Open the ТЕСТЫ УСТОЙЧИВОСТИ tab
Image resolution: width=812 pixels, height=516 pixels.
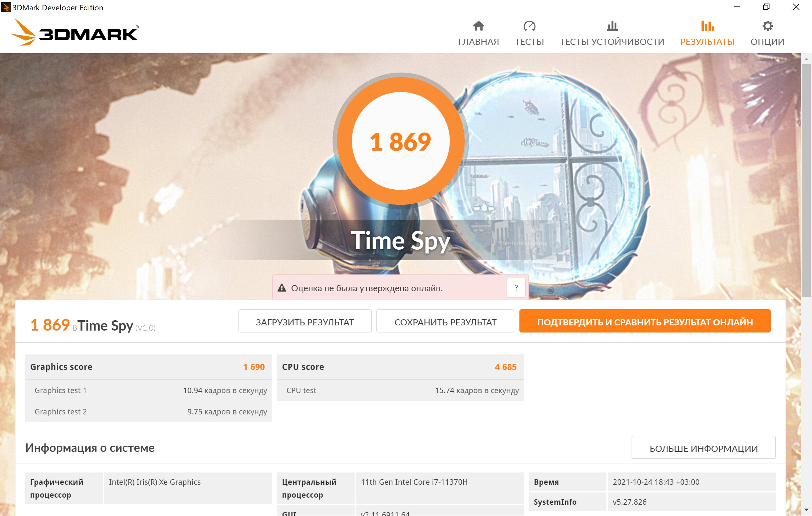[612, 42]
